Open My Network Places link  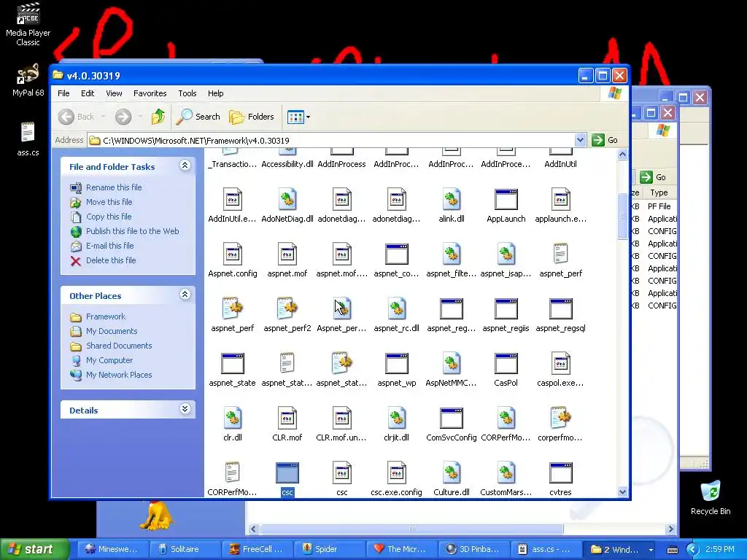(x=119, y=375)
